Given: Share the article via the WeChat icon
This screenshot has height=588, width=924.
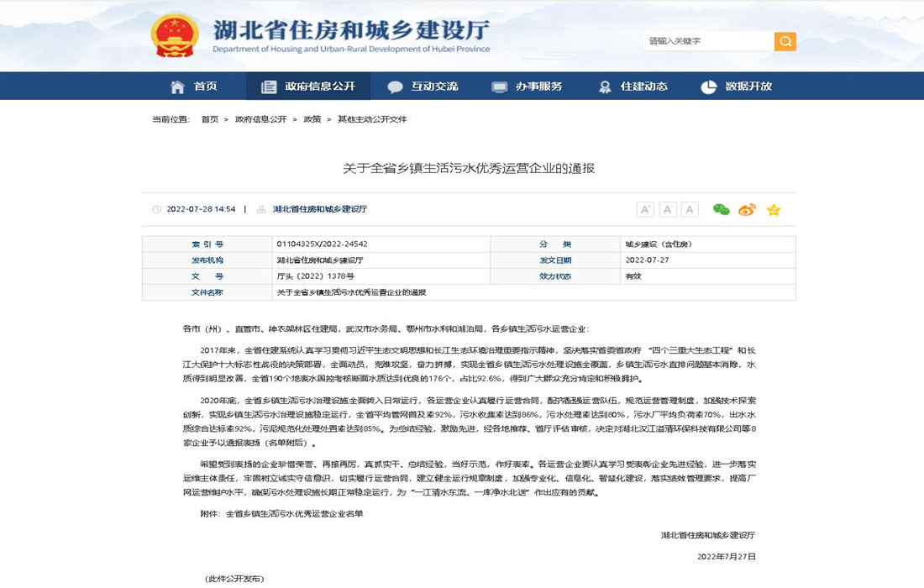Looking at the screenshot, I should [x=721, y=209].
